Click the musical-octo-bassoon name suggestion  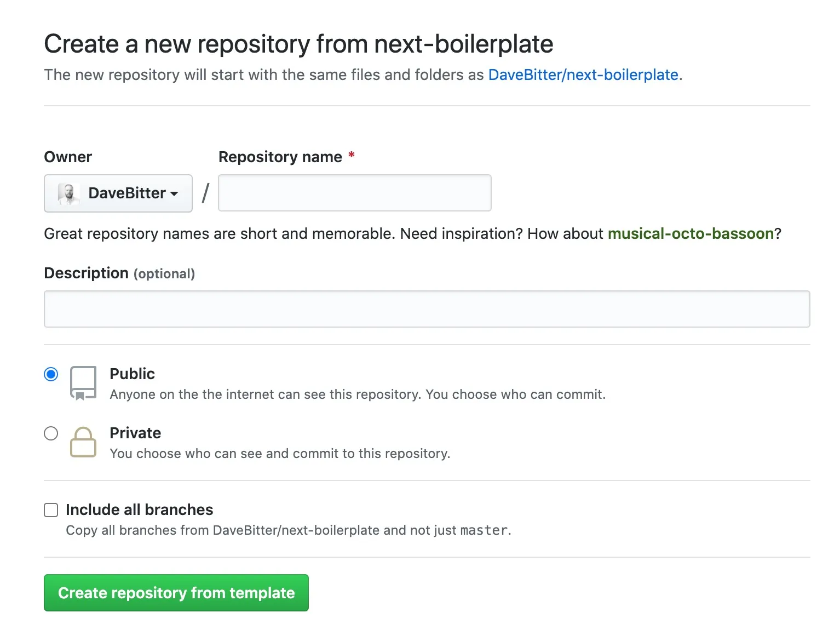tap(691, 233)
